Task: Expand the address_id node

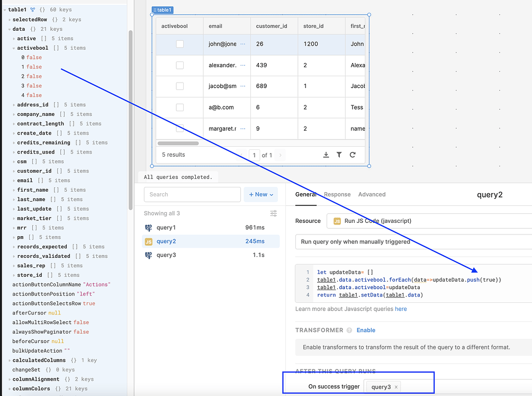Action: [x=14, y=105]
